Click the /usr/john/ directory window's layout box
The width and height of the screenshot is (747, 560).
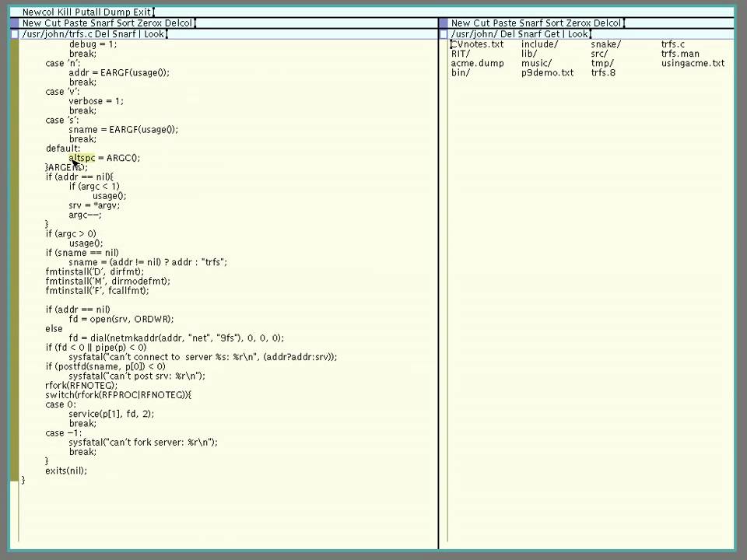(444, 34)
